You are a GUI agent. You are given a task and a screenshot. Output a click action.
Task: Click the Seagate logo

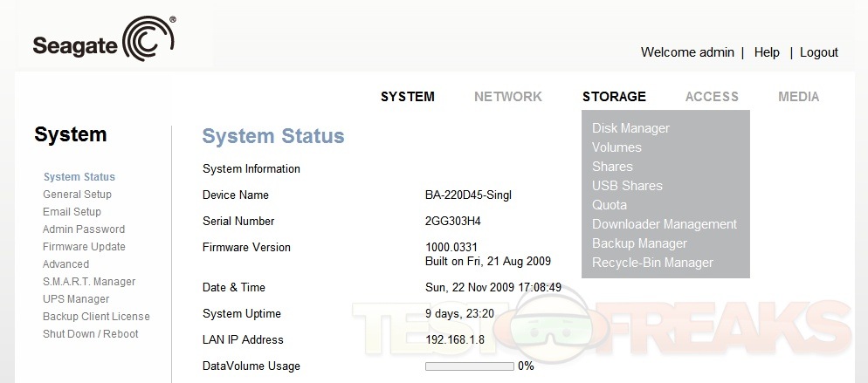[104, 41]
